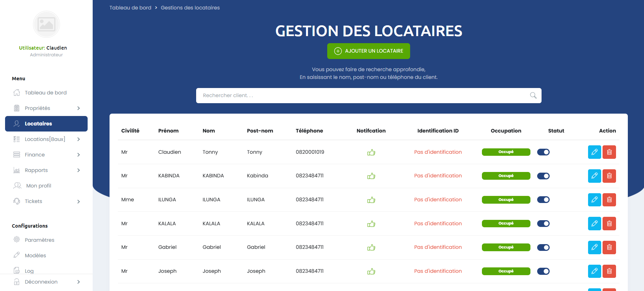
Task: Toggle the status switch for Mr KABINDA
Action: coord(543,176)
